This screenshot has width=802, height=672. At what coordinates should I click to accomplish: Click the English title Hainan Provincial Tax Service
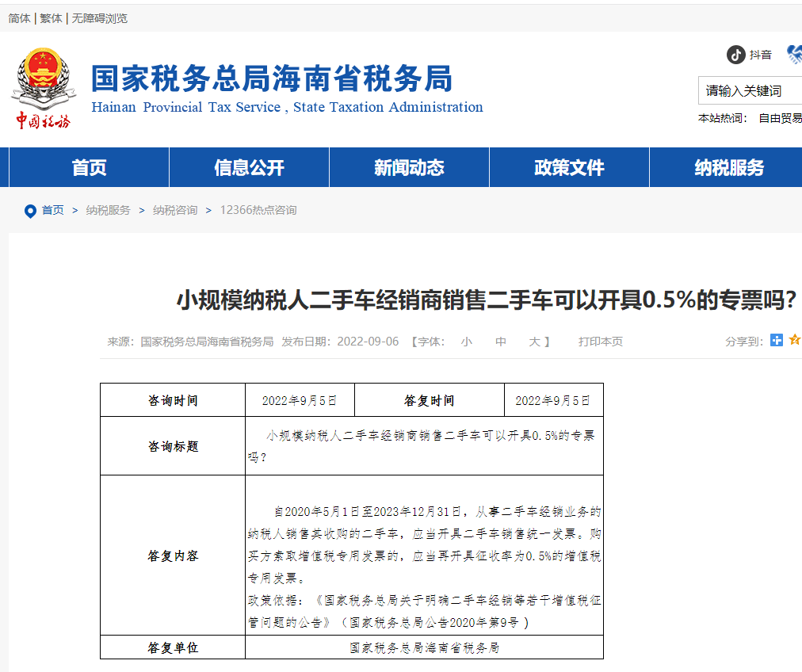click(287, 107)
